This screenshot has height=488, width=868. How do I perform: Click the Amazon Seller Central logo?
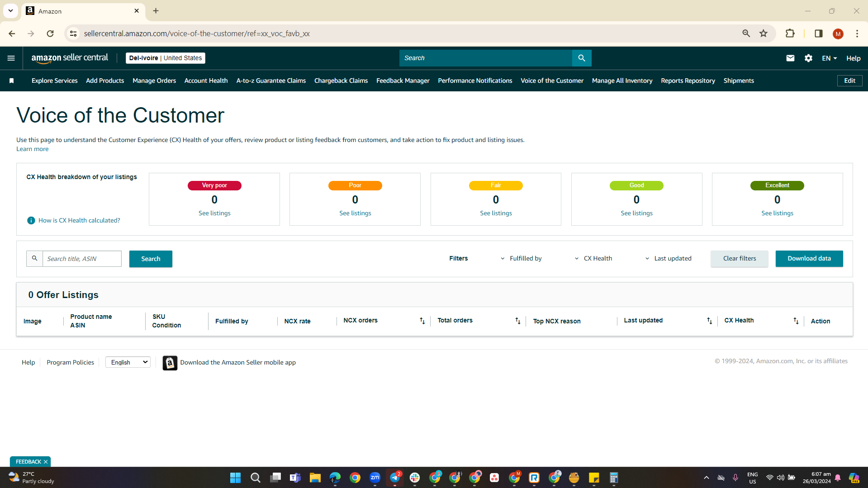pyautogui.click(x=70, y=58)
